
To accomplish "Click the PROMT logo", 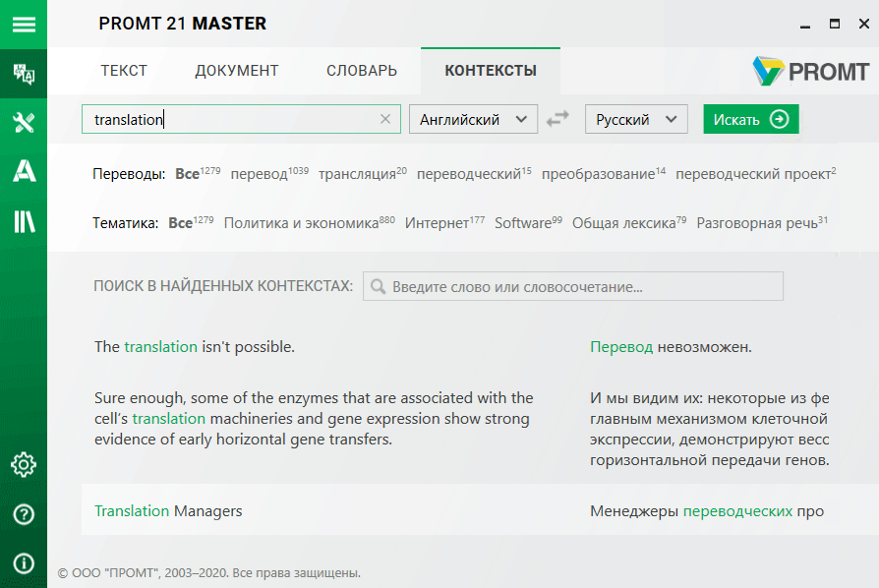I will point(810,71).
